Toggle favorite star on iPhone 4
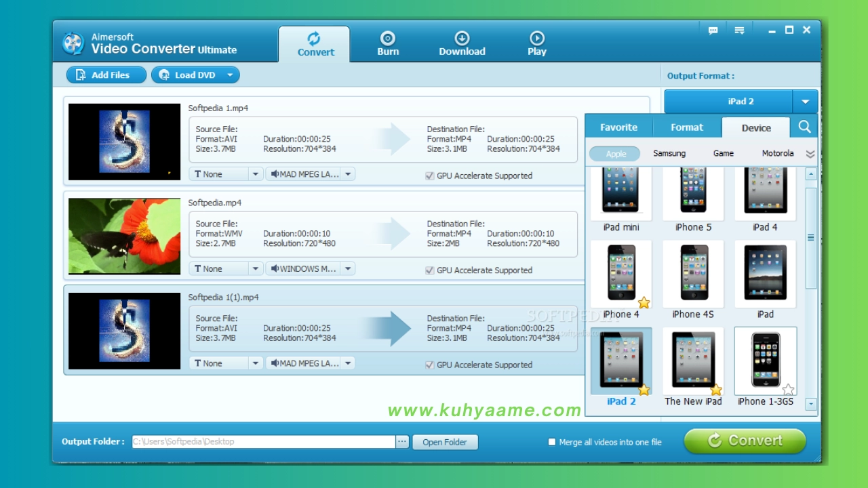The width and height of the screenshot is (868, 488). [x=644, y=303]
